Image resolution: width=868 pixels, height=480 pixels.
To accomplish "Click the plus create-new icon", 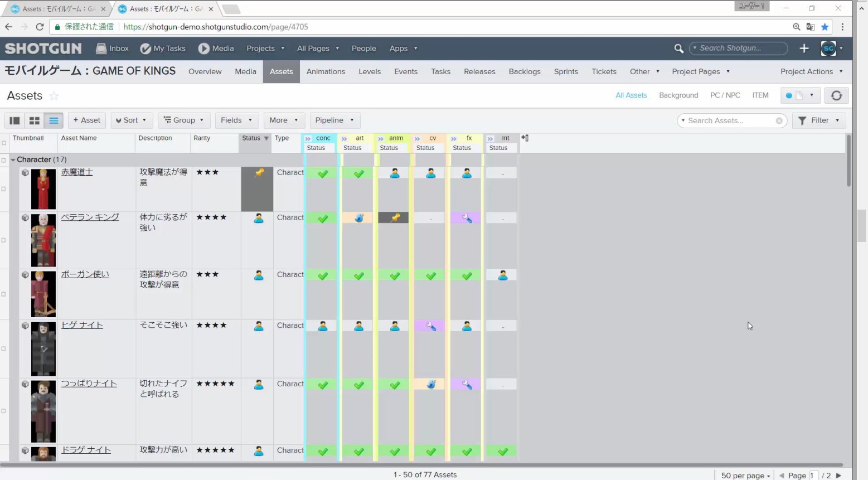I will click(804, 49).
